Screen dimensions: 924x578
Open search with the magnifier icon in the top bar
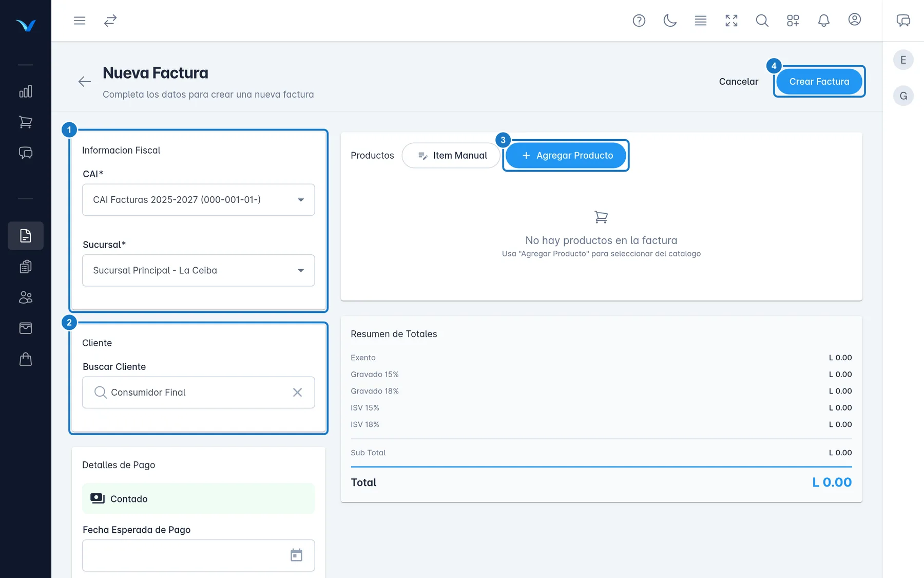(762, 21)
